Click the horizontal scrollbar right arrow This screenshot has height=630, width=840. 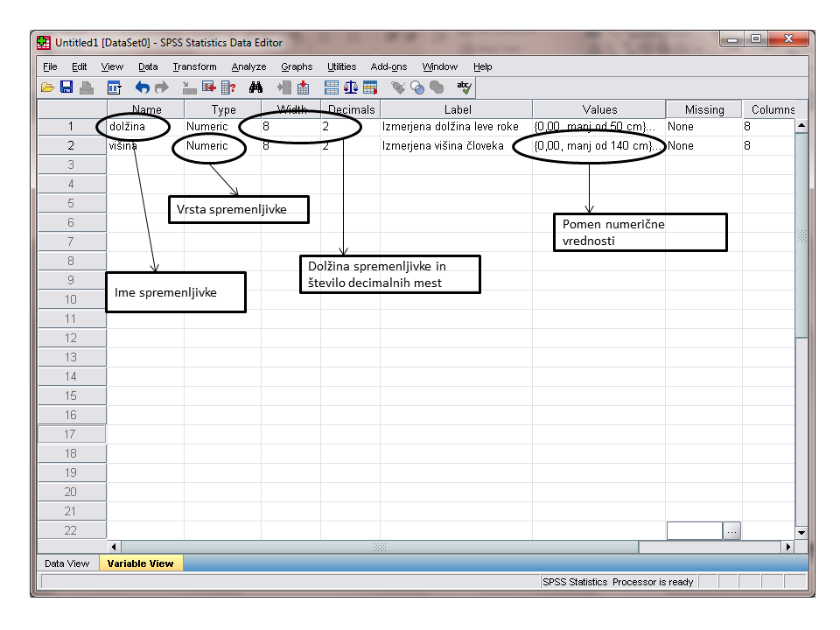[x=787, y=547]
